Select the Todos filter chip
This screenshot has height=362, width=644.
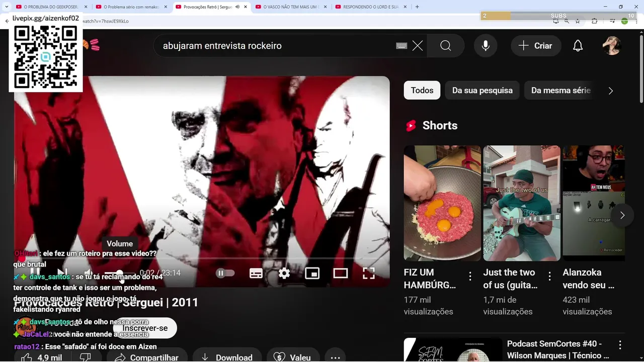[422, 90]
